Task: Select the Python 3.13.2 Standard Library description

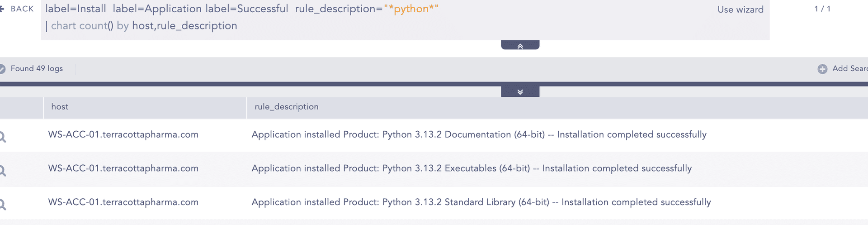Action: 481,202
